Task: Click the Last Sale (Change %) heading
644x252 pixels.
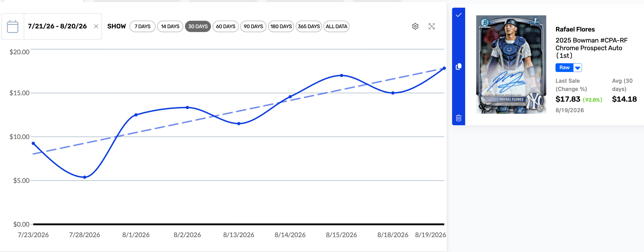Action: point(571,85)
